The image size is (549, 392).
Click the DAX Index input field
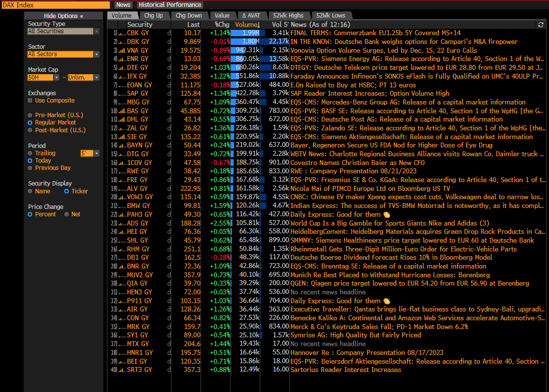coord(56,5)
